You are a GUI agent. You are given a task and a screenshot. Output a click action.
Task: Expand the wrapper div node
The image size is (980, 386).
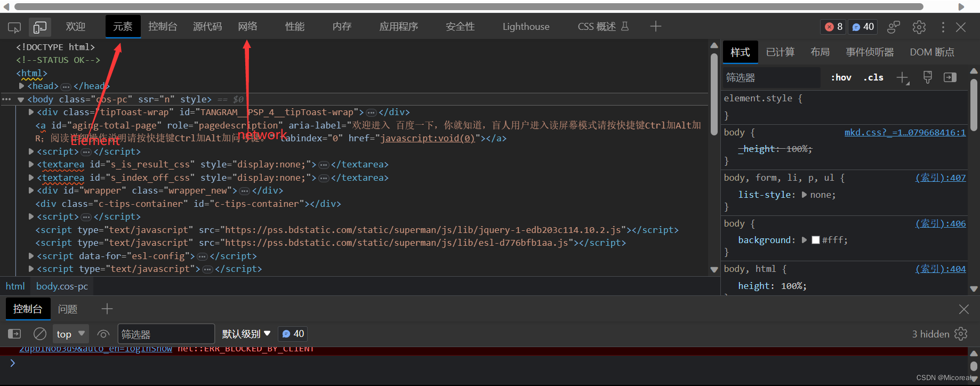pyautogui.click(x=31, y=190)
